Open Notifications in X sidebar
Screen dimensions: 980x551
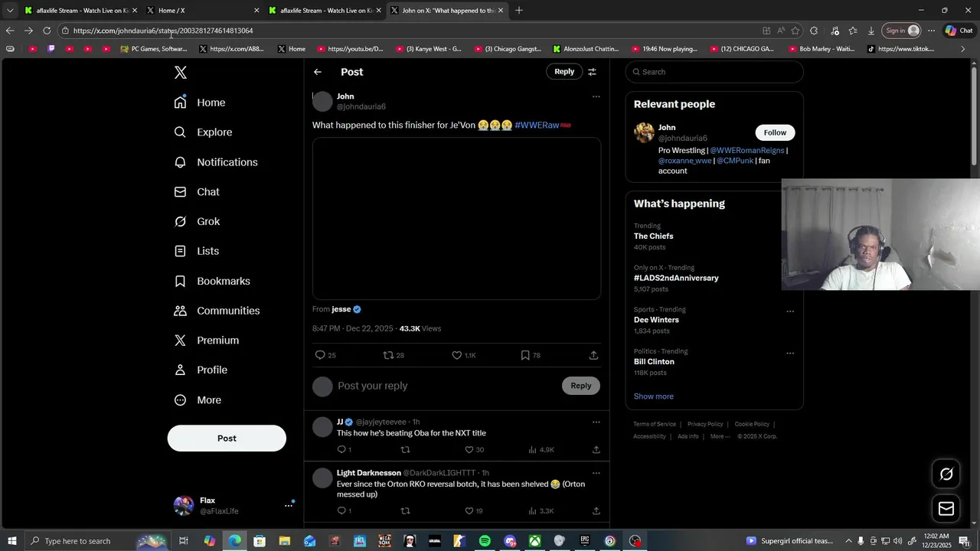216,162
